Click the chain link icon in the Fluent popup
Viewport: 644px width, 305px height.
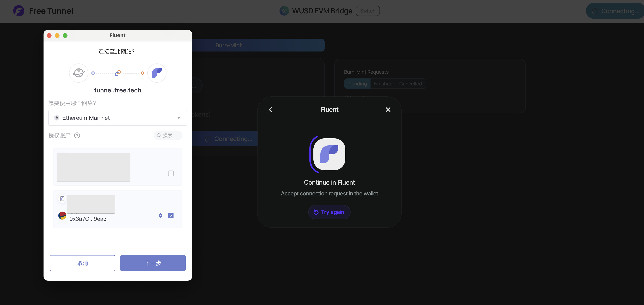pos(118,73)
